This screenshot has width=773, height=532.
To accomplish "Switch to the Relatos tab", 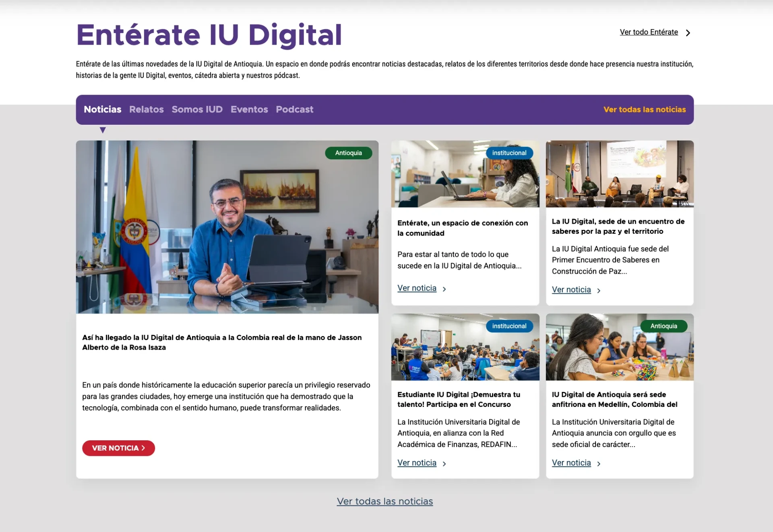I will click(147, 109).
